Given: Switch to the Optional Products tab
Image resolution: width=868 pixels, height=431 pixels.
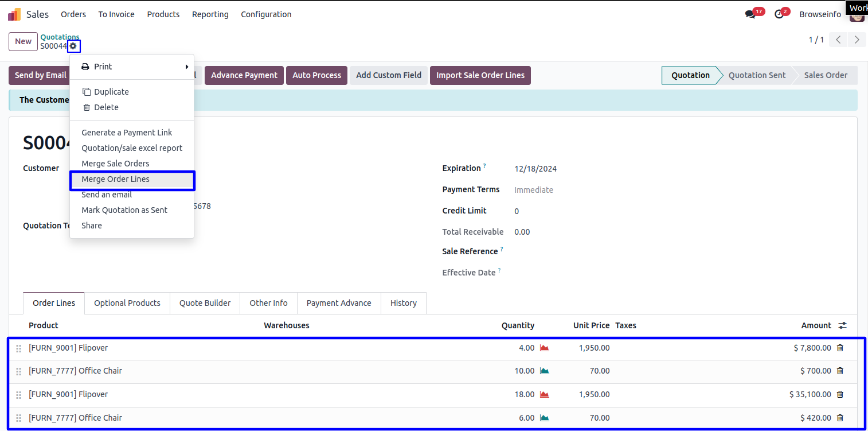Looking at the screenshot, I should (x=127, y=303).
